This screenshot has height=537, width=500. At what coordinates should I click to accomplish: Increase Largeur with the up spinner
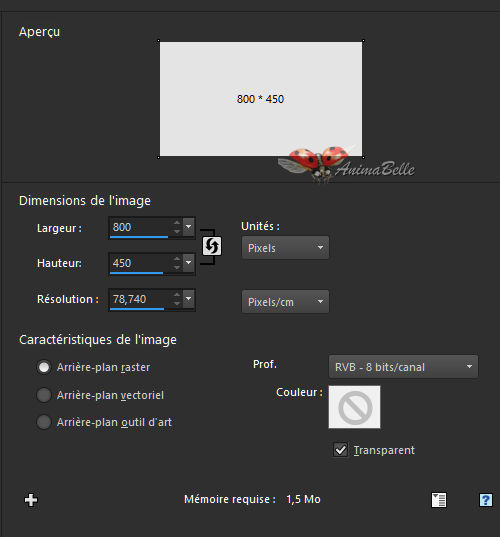[x=177, y=223]
